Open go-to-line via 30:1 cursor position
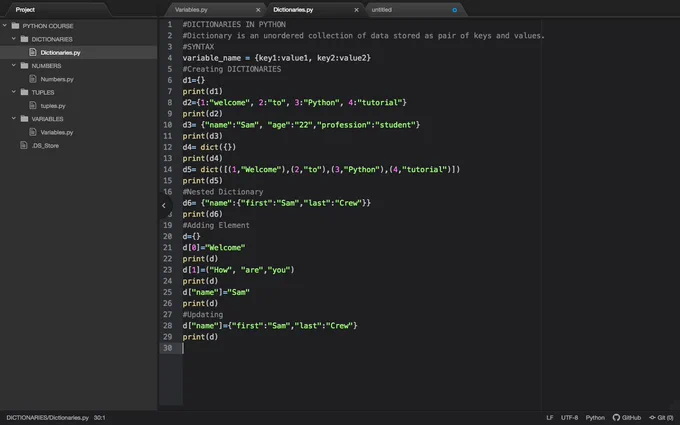Viewport: 680px width, 425px height. click(99, 418)
